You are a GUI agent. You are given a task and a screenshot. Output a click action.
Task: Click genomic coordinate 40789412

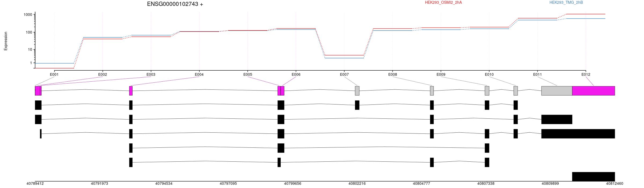click(35, 184)
